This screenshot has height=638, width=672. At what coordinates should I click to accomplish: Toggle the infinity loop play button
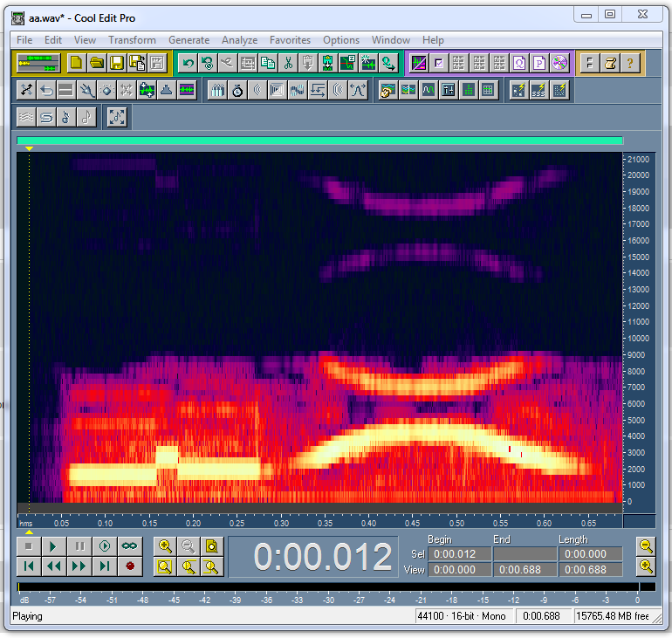tap(130, 546)
